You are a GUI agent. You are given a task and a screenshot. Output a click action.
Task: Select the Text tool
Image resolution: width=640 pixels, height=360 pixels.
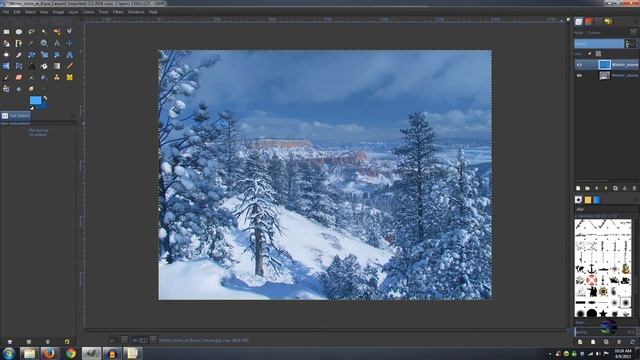coord(31,66)
